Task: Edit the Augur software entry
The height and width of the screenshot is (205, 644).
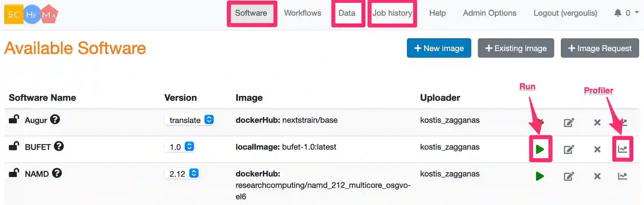Action: (x=569, y=122)
